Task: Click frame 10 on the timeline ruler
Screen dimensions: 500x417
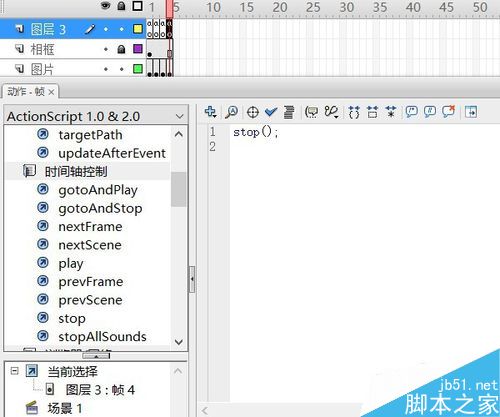Action: [x=213, y=7]
